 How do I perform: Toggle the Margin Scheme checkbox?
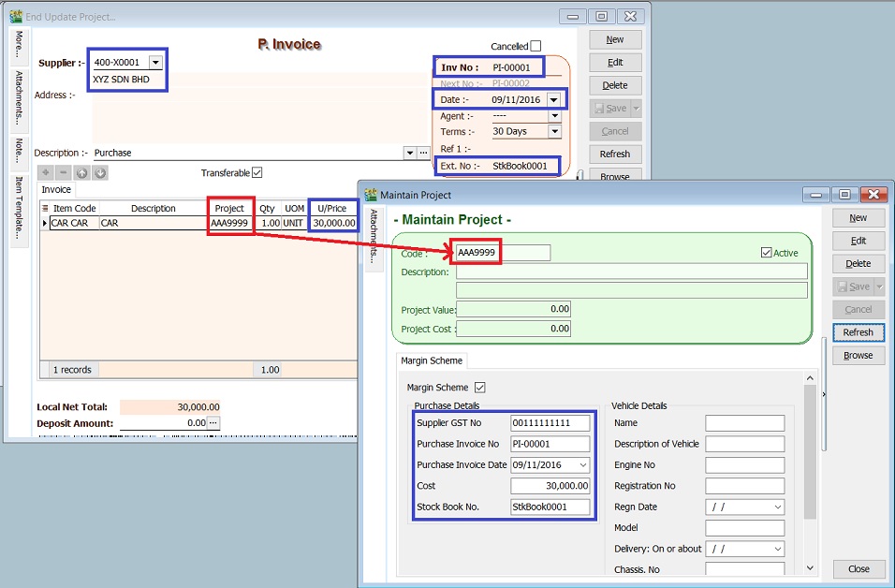[x=480, y=387]
